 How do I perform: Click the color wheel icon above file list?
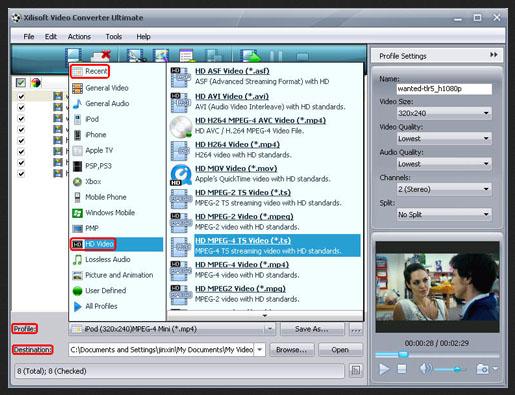click(x=36, y=82)
